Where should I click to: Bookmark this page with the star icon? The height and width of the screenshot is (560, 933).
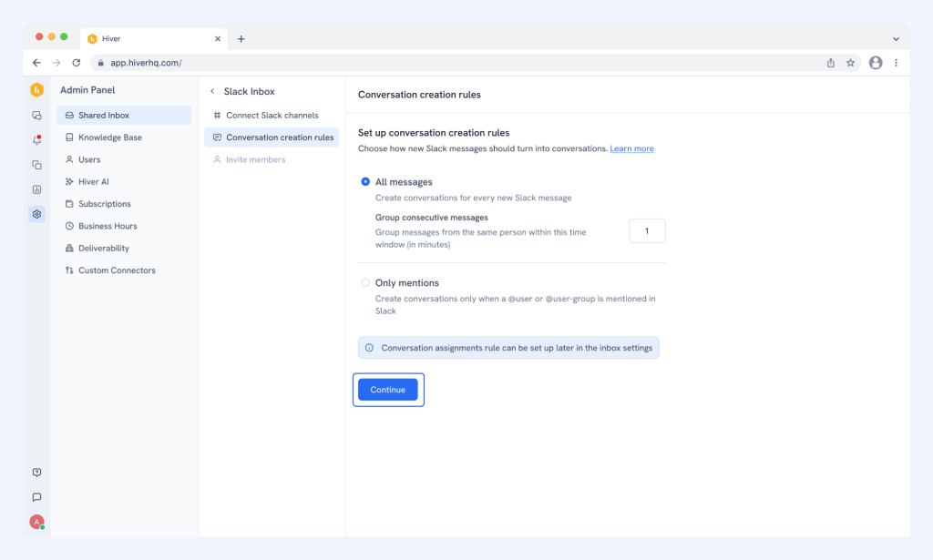(x=850, y=63)
